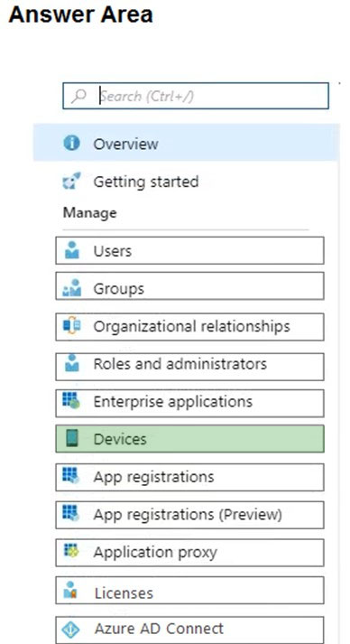This screenshot has height=644, width=350.
Task: Click the Application proxy icon
Action: point(71,550)
